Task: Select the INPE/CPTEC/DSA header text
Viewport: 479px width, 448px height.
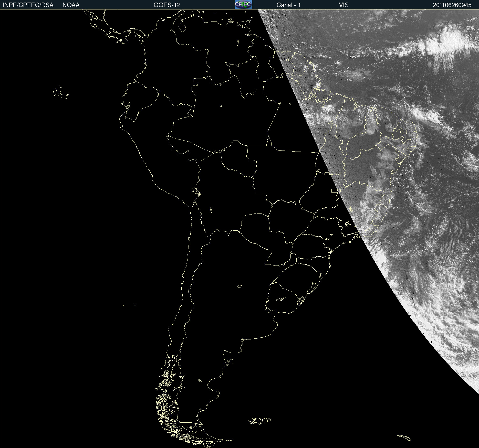Action: 28,5
